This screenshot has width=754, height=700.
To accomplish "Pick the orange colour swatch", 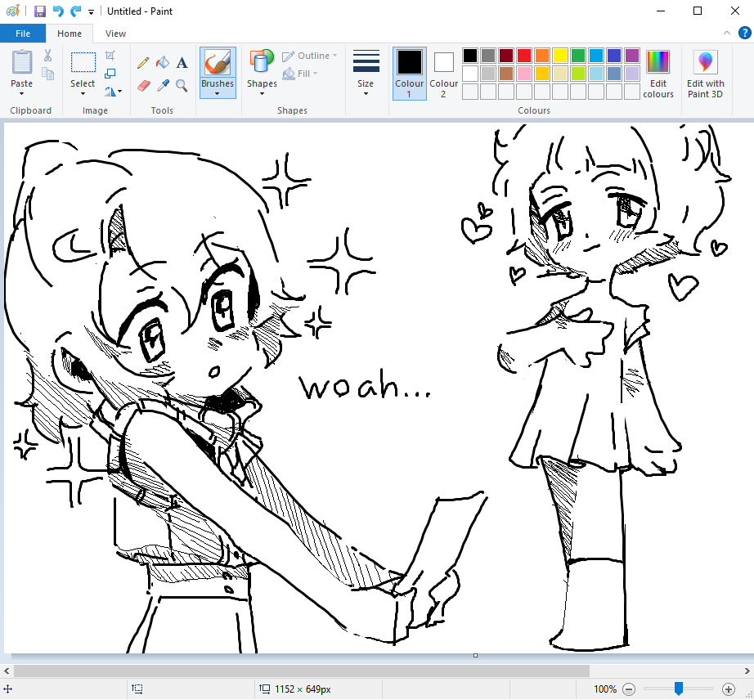I will (542, 56).
